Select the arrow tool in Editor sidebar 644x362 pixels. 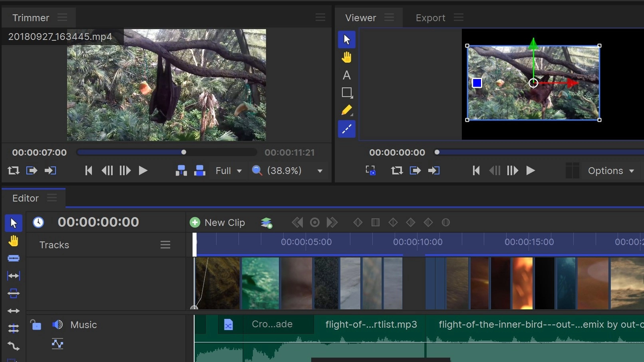click(14, 223)
